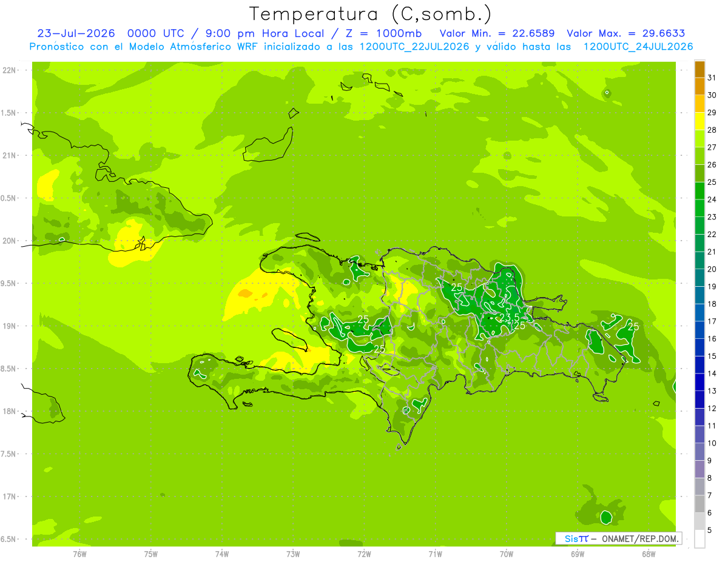Image resolution: width=728 pixels, height=562 pixels.
Task: Click the "10" value on the color legend
Action: [712, 443]
